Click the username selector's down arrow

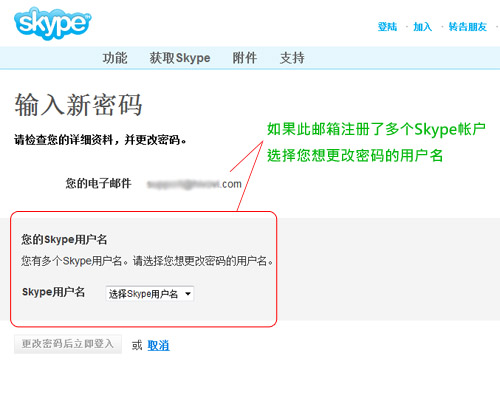pyautogui.click(x=188, y=294)
